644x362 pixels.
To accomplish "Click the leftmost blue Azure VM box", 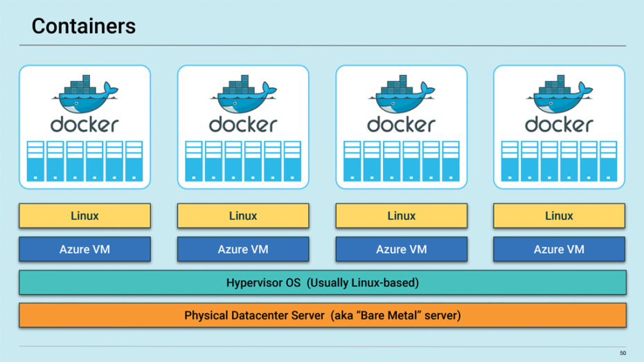I will [84, 249].
